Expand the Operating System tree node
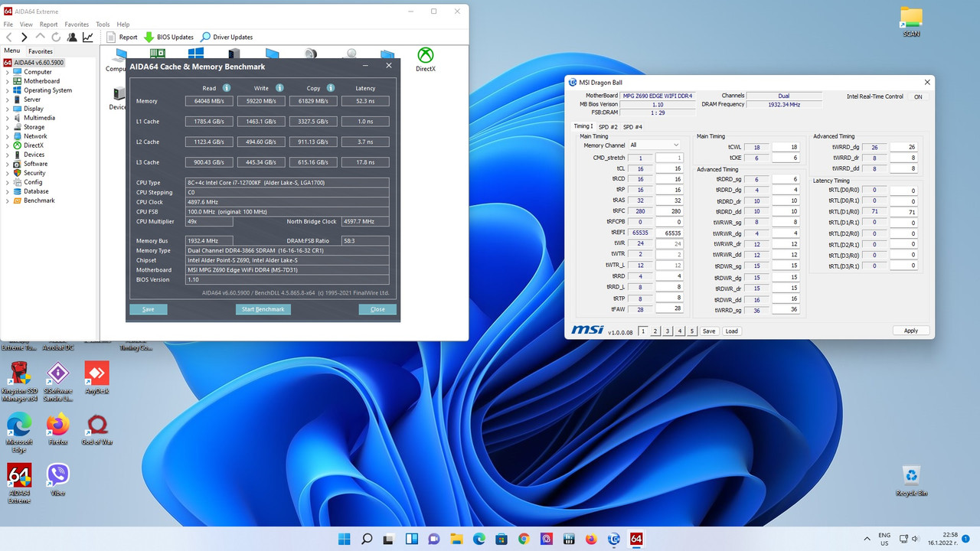 (x=8, y=90)
